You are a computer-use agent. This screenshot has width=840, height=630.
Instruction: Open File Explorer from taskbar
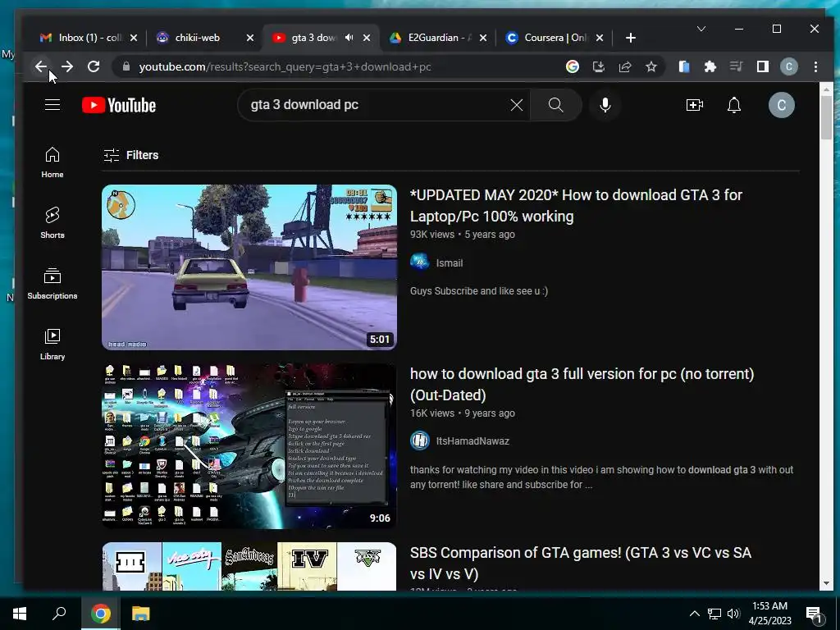pos(140,614)
